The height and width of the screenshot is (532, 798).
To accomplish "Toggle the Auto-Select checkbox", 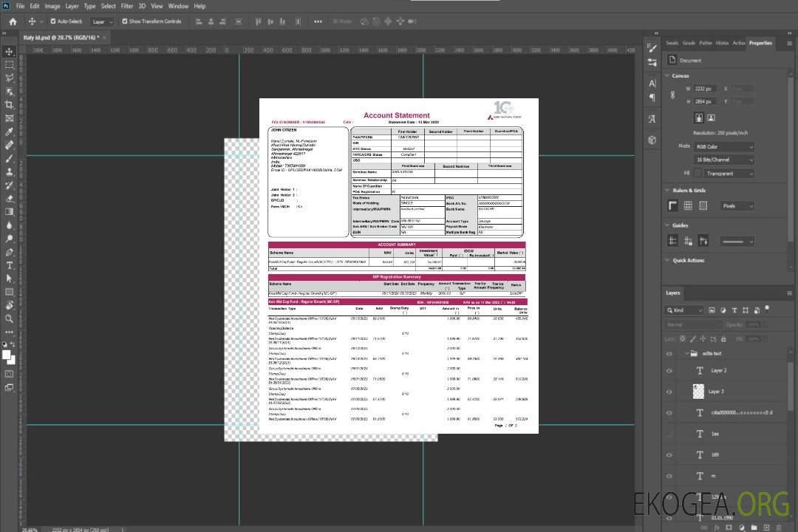I will click(x=53, y=21).
